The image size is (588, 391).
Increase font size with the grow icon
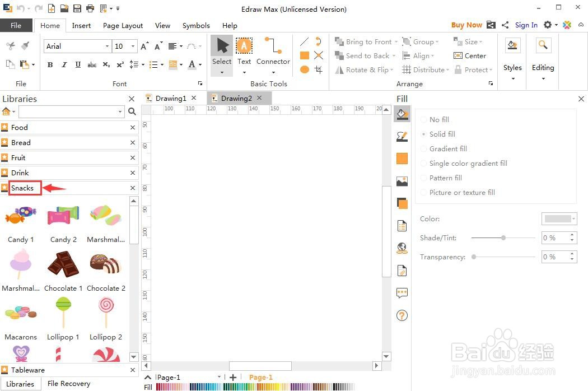coord(144,46)
